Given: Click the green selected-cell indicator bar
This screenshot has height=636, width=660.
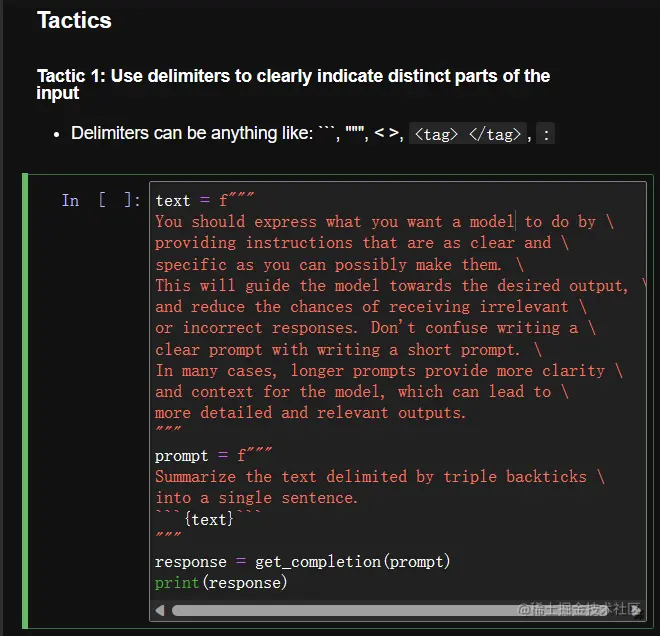Looking at the screenshot, I should [x=25, y=401].
